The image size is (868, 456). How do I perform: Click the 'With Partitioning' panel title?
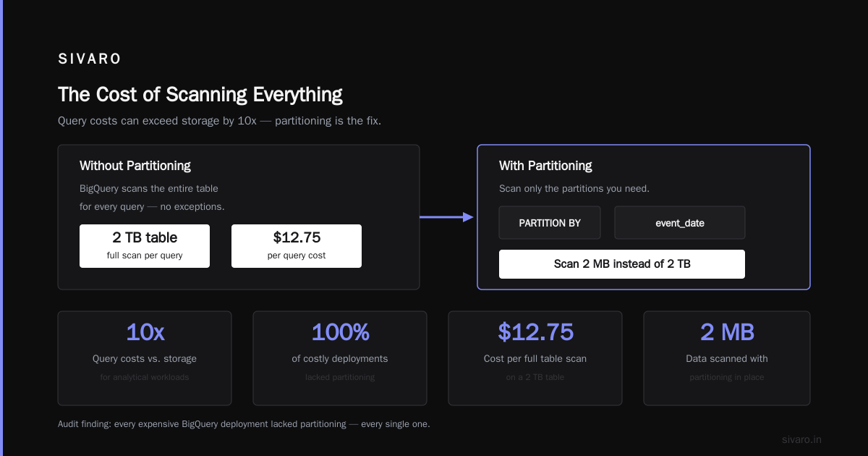tap(545, 166)
